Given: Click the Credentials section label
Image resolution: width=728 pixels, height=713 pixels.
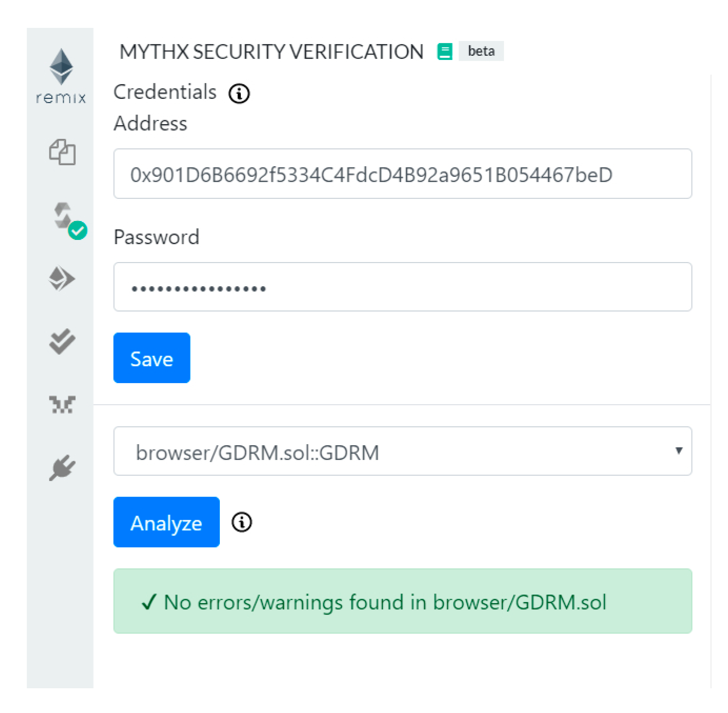Looking at the screenshot, I should (x=165, y=92).
